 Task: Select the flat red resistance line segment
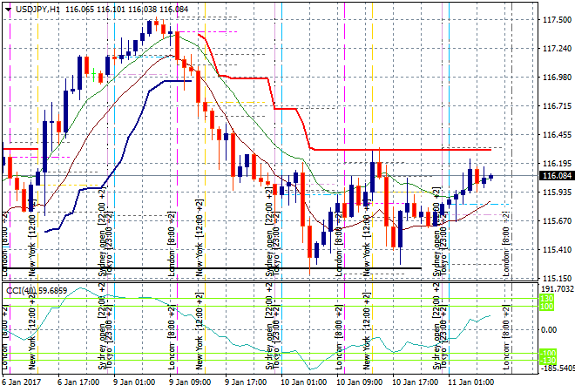[401, 149]
